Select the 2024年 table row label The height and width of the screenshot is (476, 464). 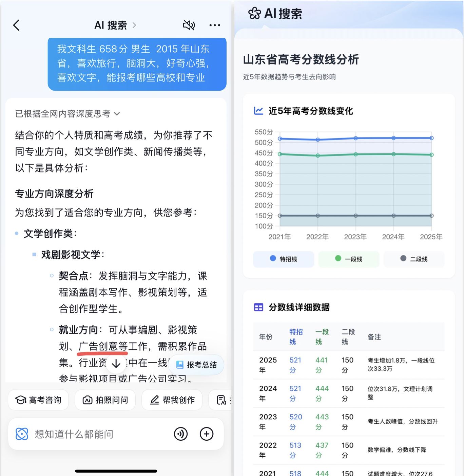(x=268, y=393)
